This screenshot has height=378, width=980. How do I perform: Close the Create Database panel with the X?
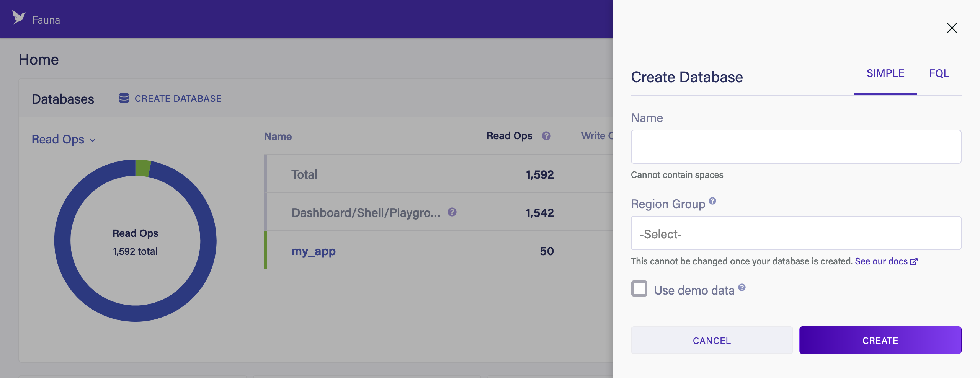click(952, 28)
